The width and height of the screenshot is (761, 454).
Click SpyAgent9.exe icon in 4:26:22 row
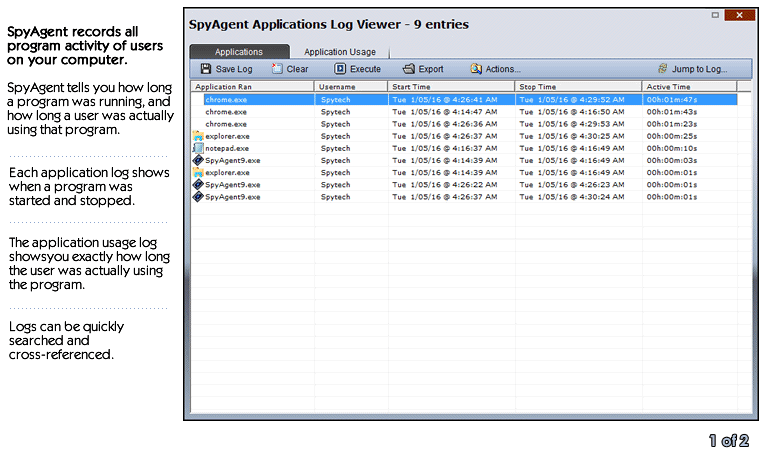(x=198, y=185)
